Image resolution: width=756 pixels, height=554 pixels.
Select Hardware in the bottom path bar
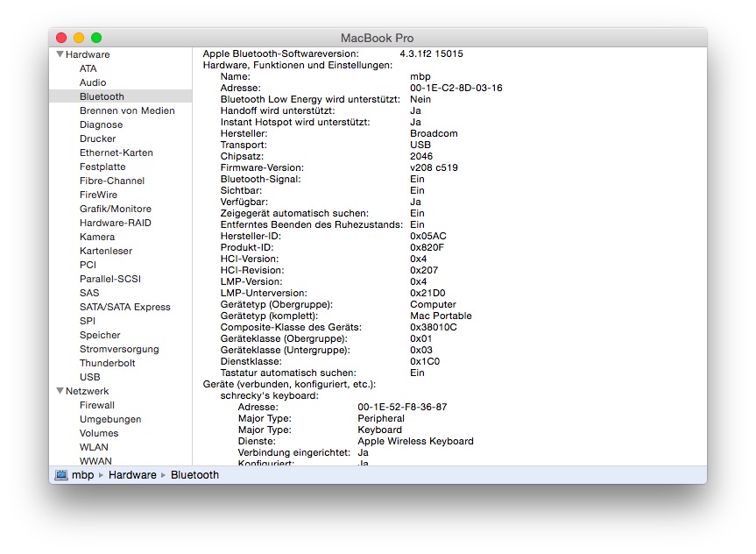[x=132, y=475]
